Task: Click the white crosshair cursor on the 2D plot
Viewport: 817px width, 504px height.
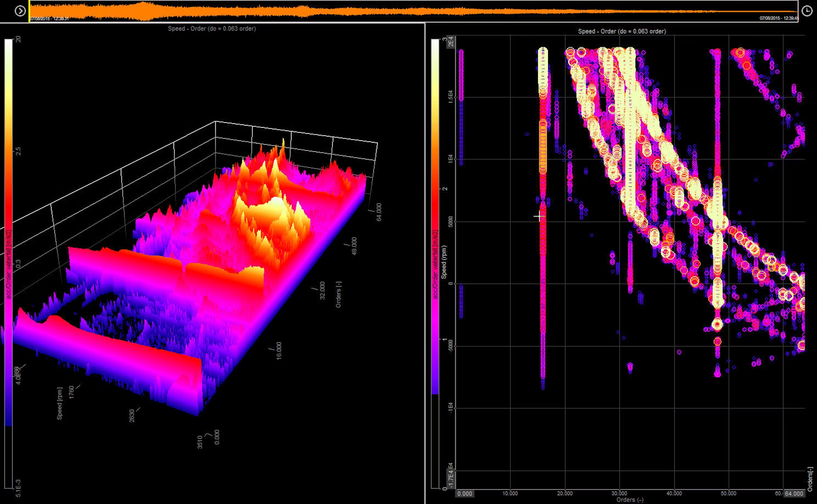Action: (x=539, y=216)
